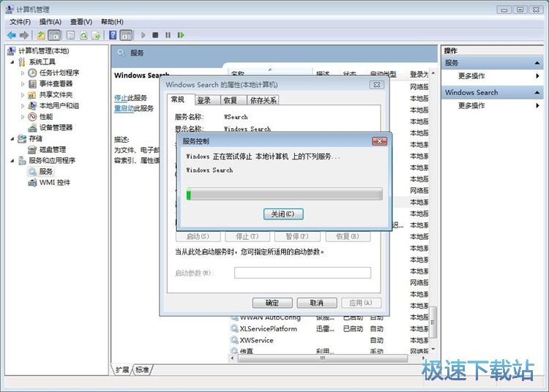Click the Up one level folder icon

pos(41,35)
